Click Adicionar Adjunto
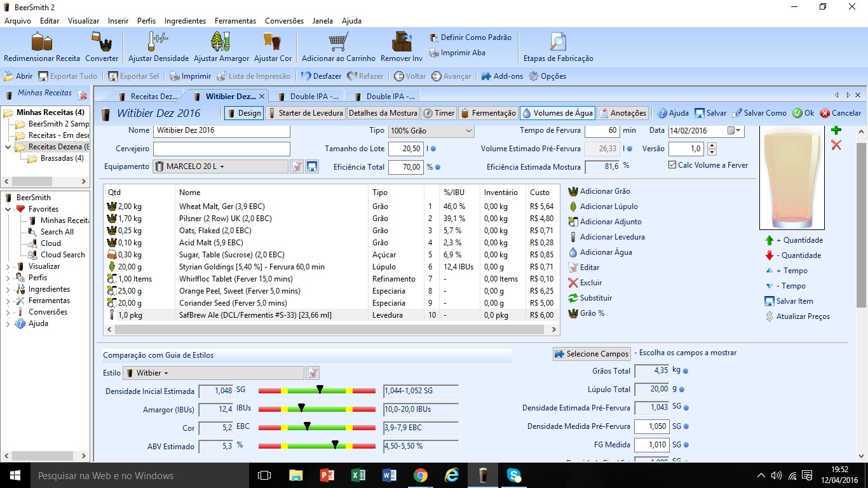The height and width of the screenshot is (488, 868). 605,222
